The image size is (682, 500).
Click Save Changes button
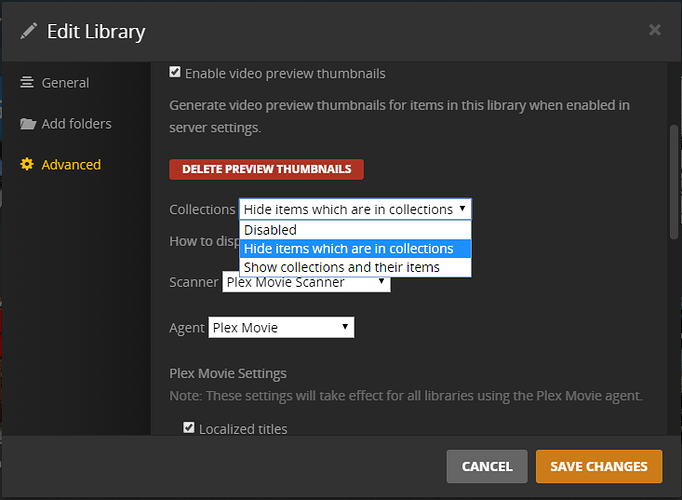(599, 466)
